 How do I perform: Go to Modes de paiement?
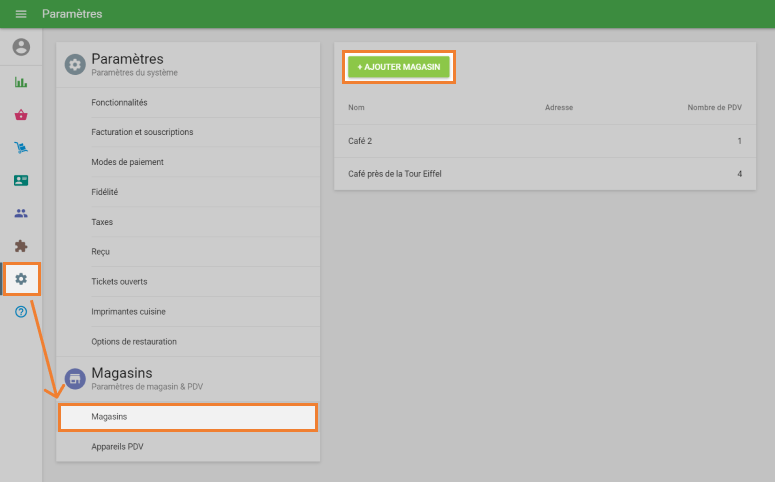click(x=127, y=162)
